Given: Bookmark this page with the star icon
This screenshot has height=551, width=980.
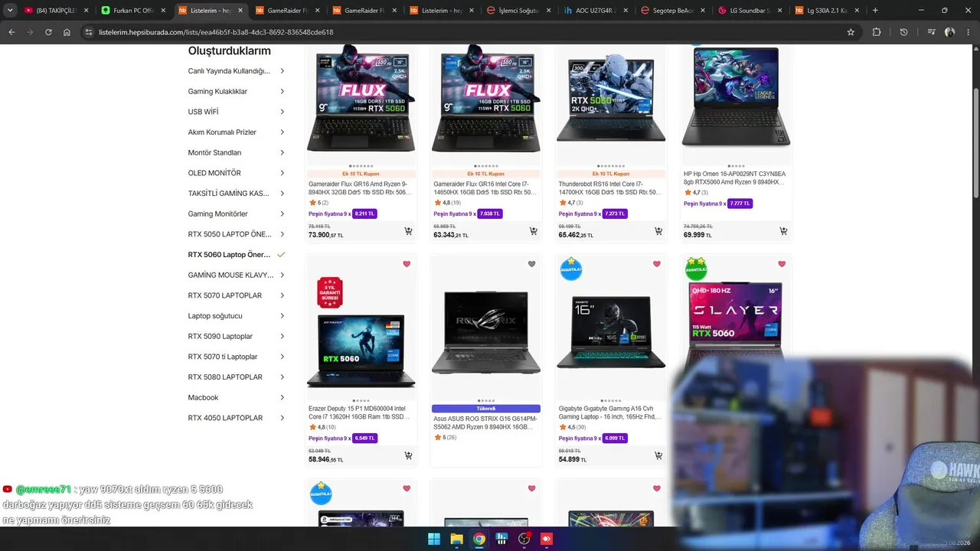Looking at the screenshot, I should tap(851, 32).
